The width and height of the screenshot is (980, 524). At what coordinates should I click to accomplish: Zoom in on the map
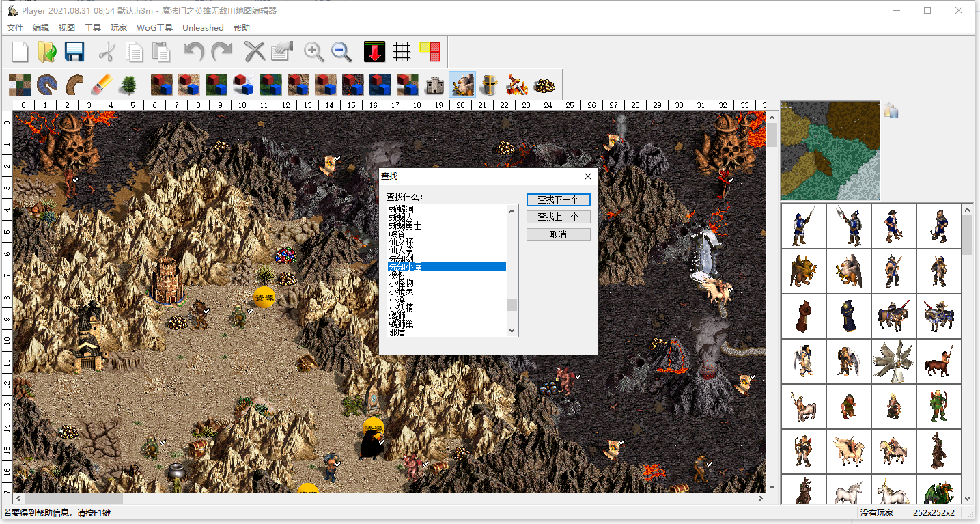(314, 52)
